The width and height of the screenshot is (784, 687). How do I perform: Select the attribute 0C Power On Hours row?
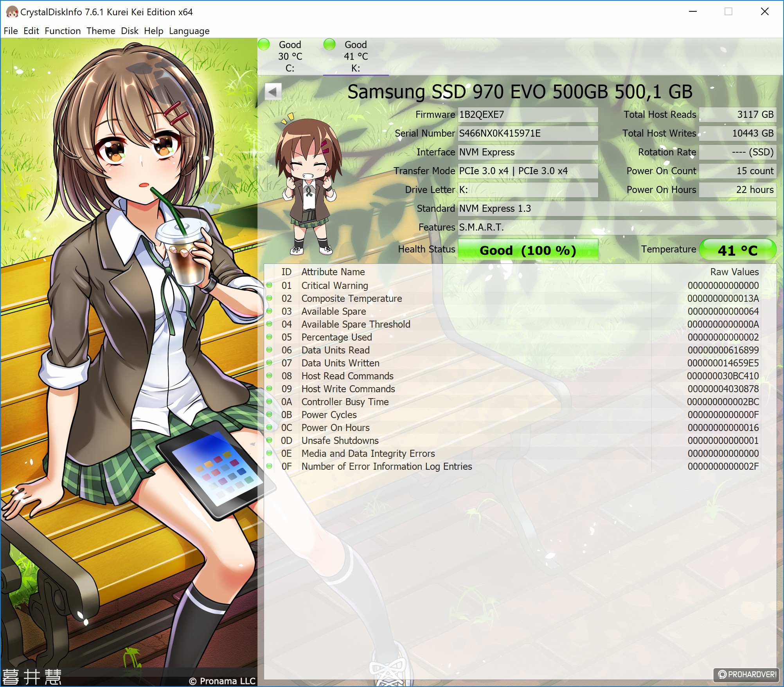(x=512, y=427)
